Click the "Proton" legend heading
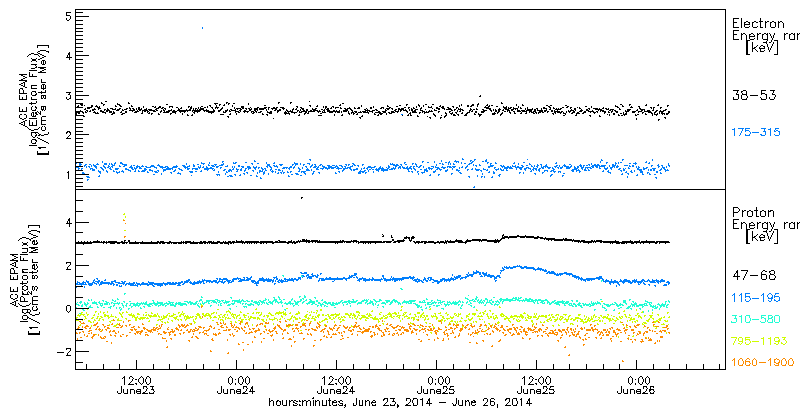The height and width of the screenshot is (410, 800). (x=753, y=212)
